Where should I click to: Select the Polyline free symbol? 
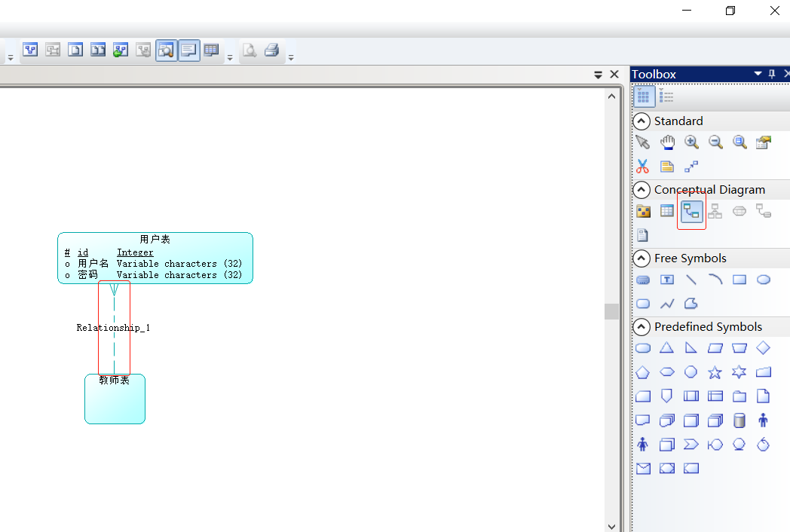coord(667,304)
